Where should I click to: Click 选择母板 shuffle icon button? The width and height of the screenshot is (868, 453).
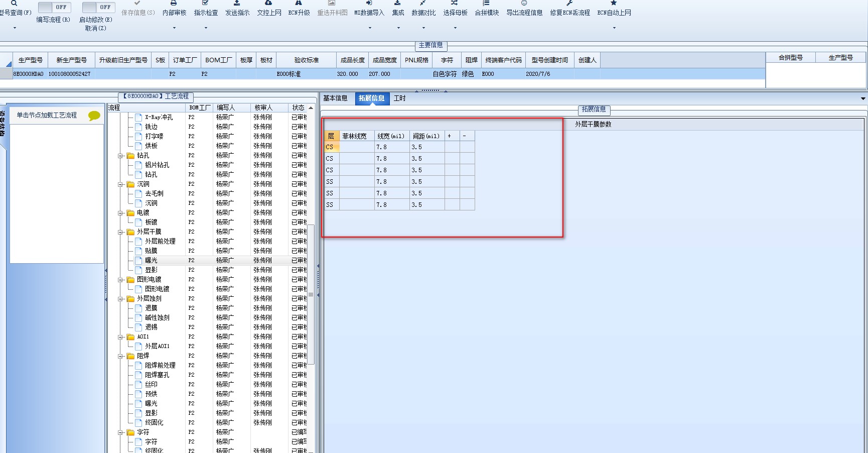(455, 8)
